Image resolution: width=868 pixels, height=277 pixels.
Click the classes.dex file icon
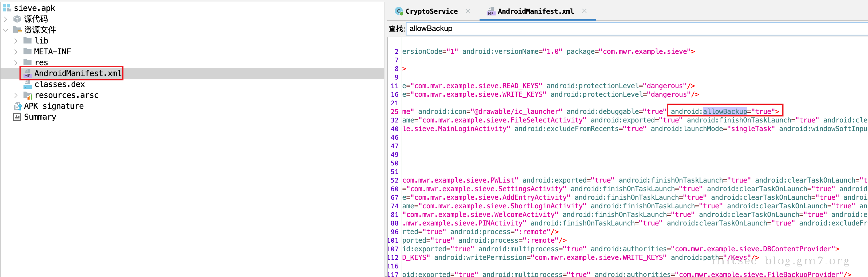(x=28, y=84)
